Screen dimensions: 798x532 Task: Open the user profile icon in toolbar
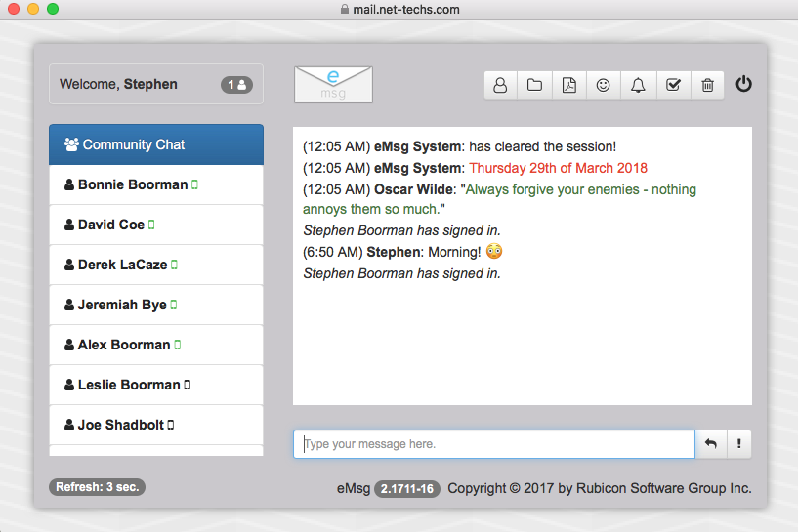click(500, 85)
